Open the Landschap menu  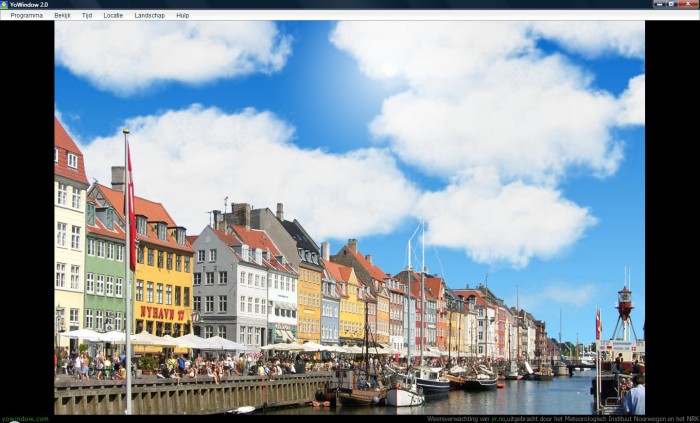click(x=150, y=15)
